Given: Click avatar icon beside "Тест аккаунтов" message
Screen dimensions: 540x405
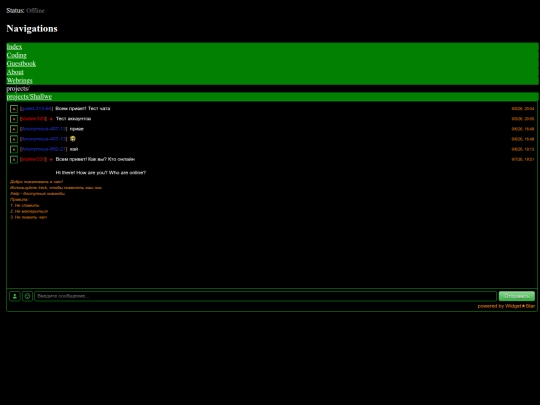Looking at the screenshot, I should [14, 119].
